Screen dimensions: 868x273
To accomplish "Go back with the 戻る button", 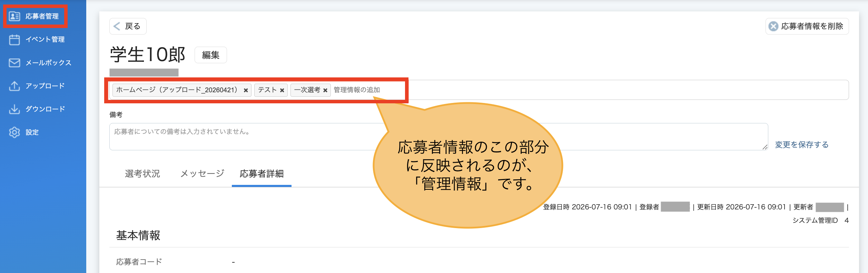I will point(128,26).
